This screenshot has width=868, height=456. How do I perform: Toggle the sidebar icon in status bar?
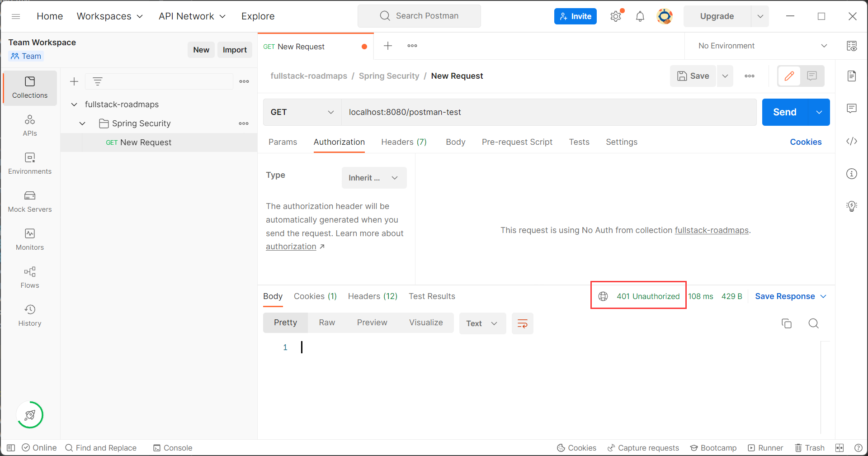[x=11, y=448]
